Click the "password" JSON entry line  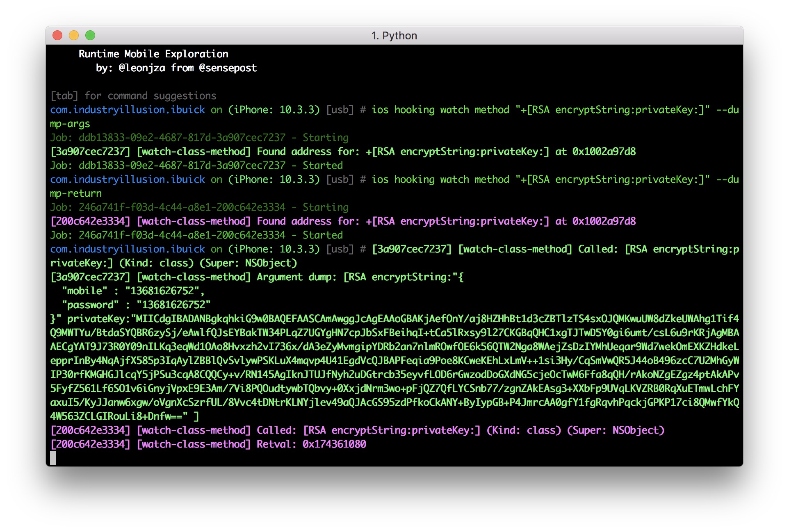pos(136,305)
